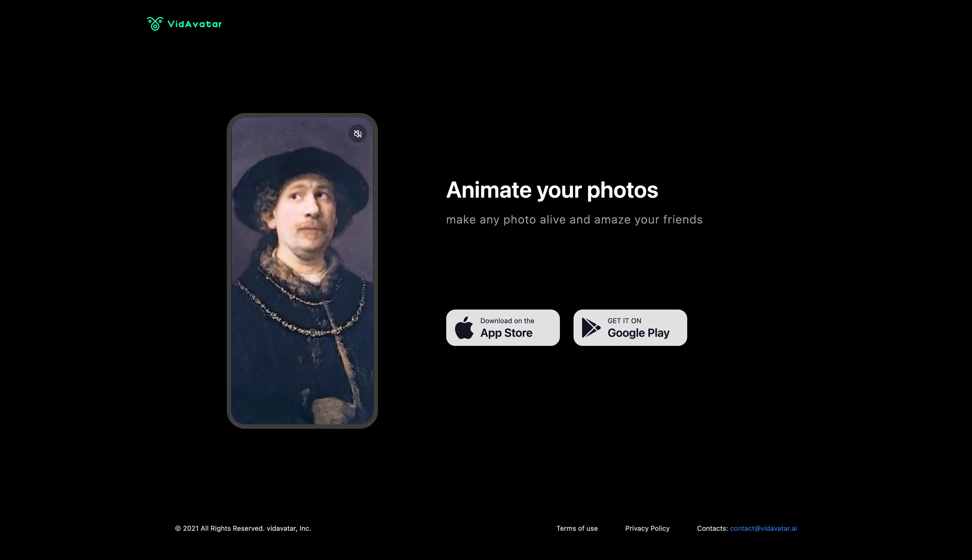Open the Terms of use link
Image resolution: width=972 pixels, height=560 pixels.
pyautogui.click(x=577, y=528)
